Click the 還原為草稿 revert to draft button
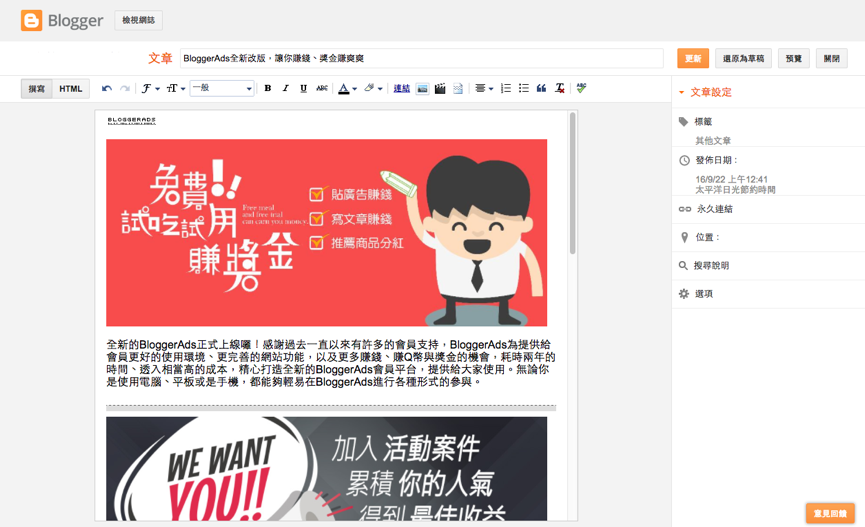This screenshot has height=527, width=865. [743, 58]
